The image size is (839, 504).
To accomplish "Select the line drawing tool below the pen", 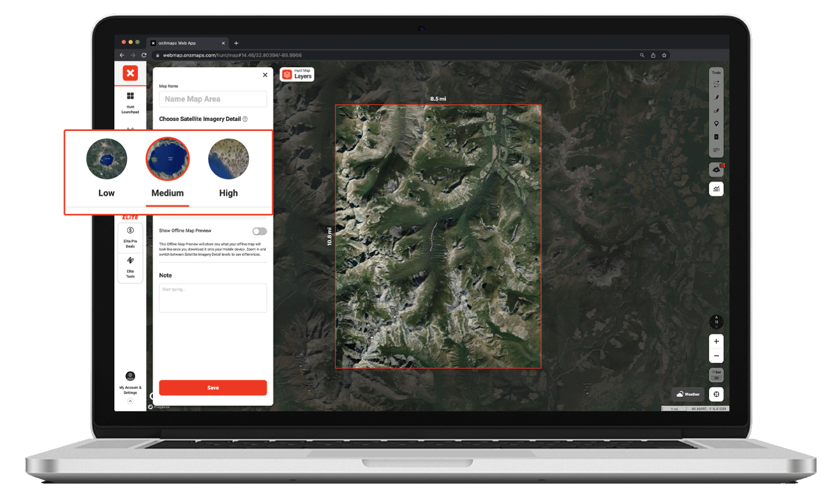I will click(716, 111).
